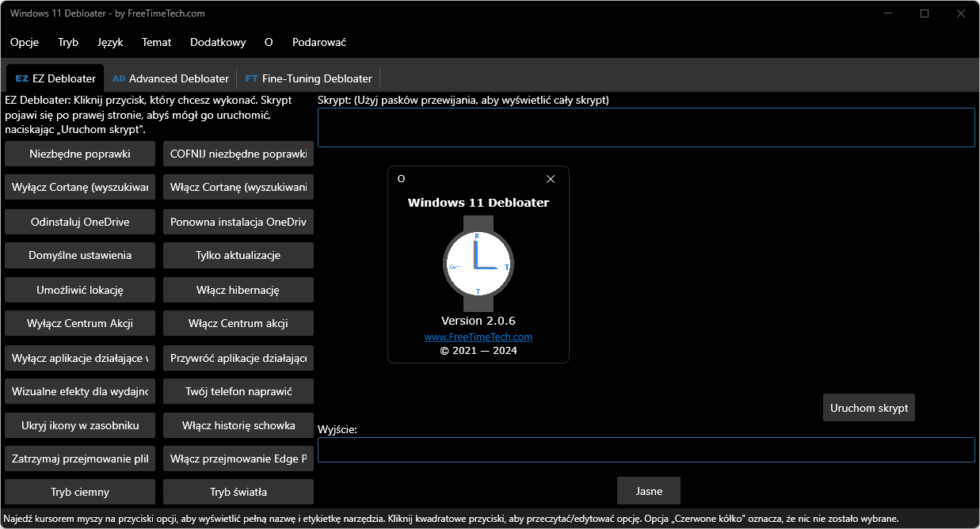Switch to the Fine-Tuning Debloater tab
Viewport: 980px width, 529px height.
[308, 78]
